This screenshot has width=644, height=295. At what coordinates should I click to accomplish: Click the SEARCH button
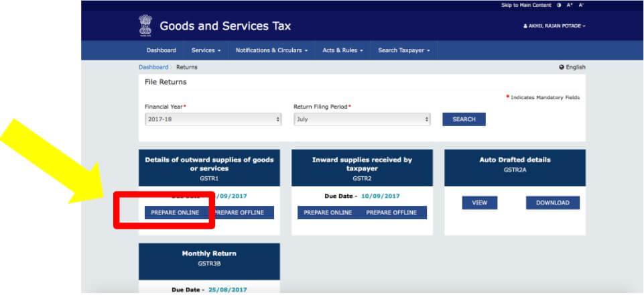click(464, 119)
